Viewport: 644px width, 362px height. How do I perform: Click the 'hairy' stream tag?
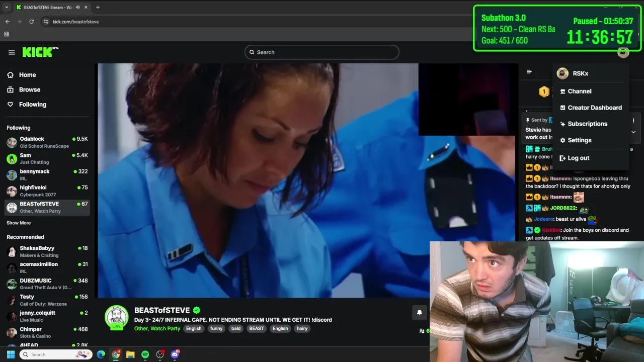(x=302, y=328)
